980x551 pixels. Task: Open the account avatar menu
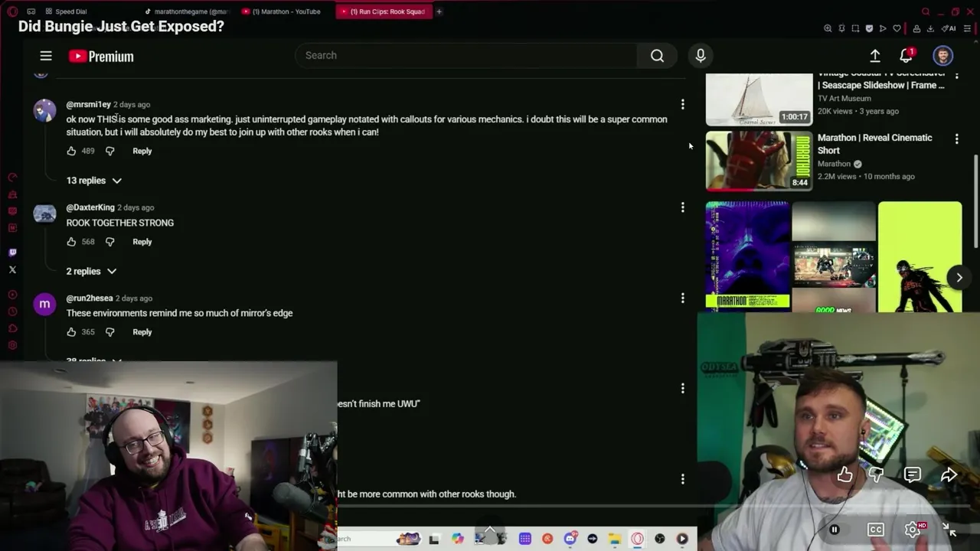(942, 55)
